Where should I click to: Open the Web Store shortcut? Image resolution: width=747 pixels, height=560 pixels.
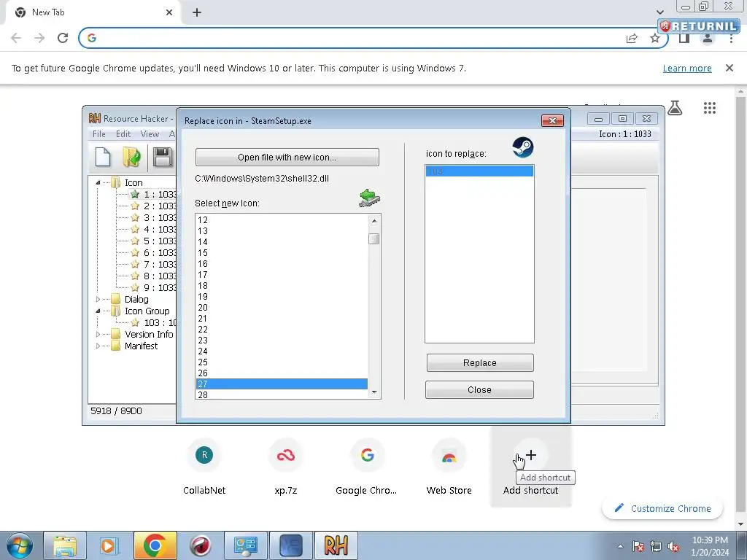click(x=449, y=467)
